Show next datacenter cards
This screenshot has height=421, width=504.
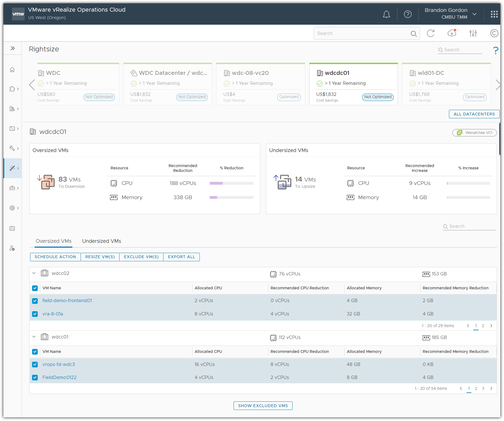[x=498, y=85]
